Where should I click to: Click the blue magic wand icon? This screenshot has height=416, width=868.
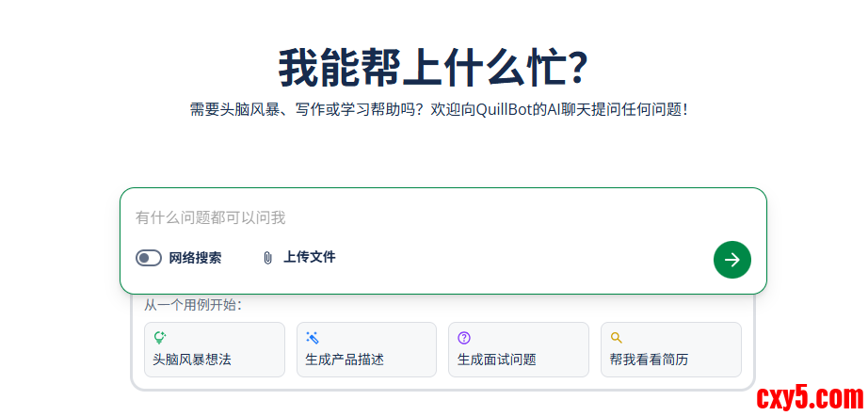pos(313,337)
